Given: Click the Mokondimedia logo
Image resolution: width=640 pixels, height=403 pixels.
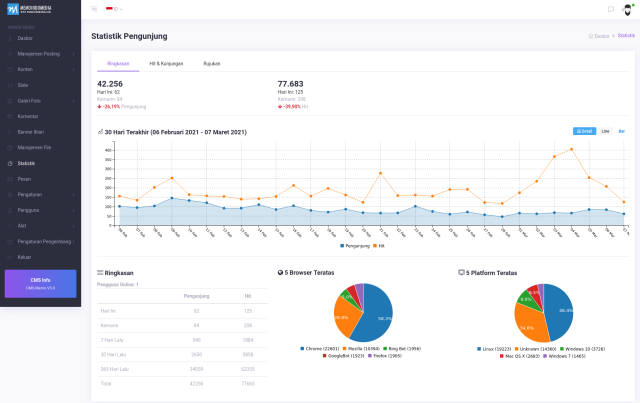Looking at the screenshot, I should [30, 9].
